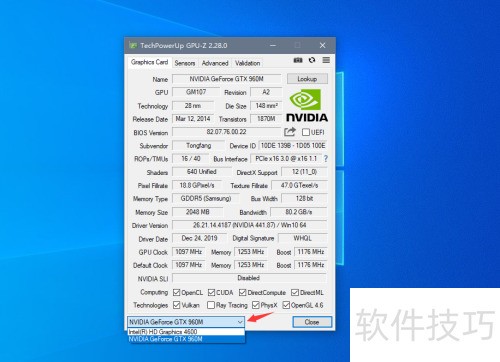Click the BIOS Version field 82.07.76.00.22
500x362 pixels.
coord(227,132)
